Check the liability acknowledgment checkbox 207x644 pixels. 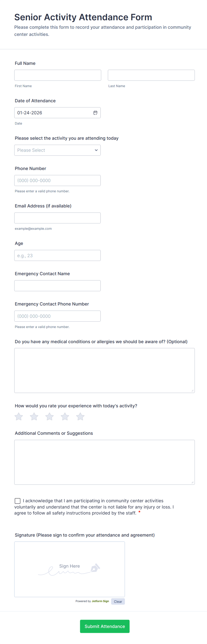pyautogui.click(x=17, y=501)
